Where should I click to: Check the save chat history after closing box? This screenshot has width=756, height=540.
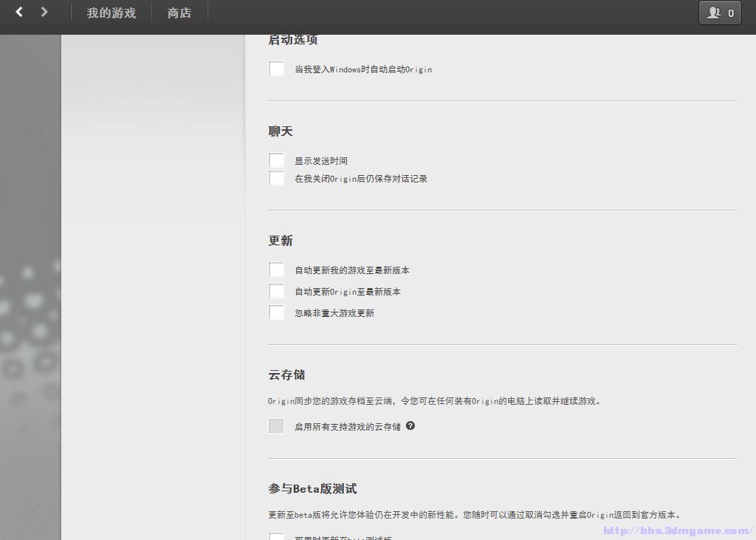[x=276, y=178]
